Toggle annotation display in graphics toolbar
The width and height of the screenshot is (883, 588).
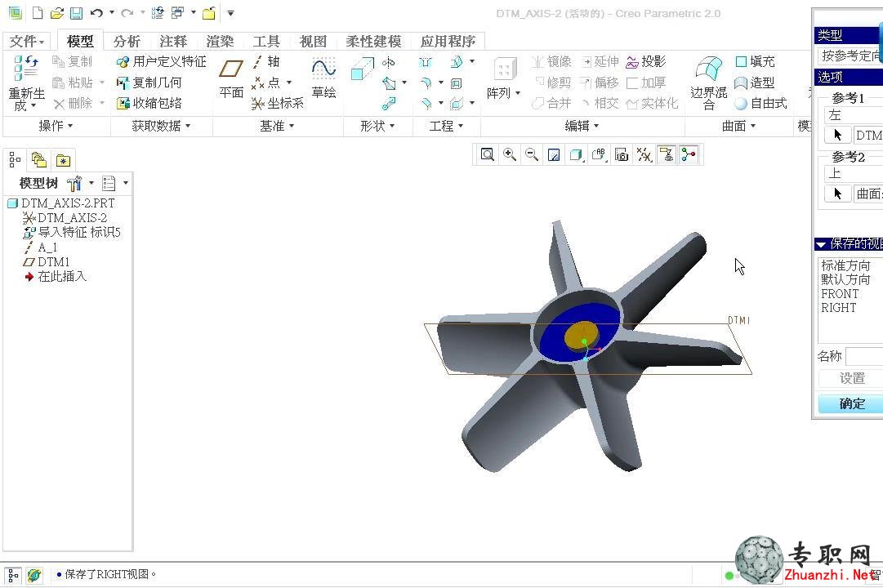(667, 154)
